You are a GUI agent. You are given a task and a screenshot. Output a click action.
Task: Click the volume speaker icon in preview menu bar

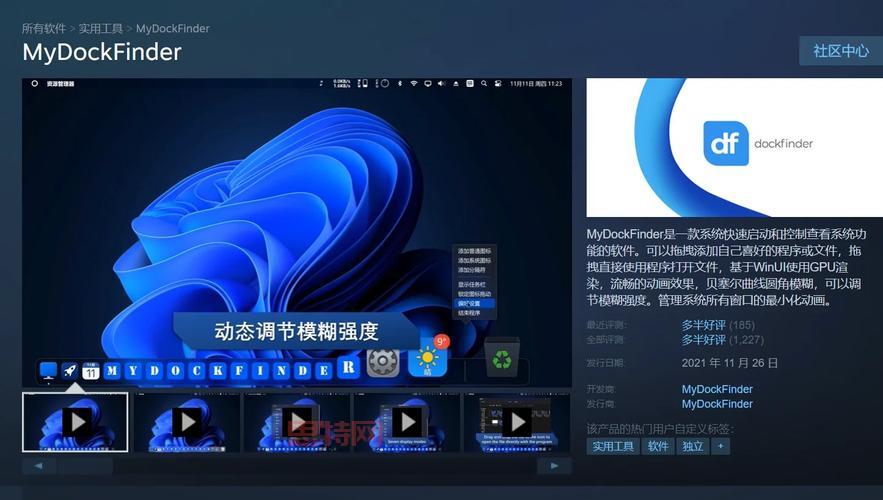coord(442,83)
